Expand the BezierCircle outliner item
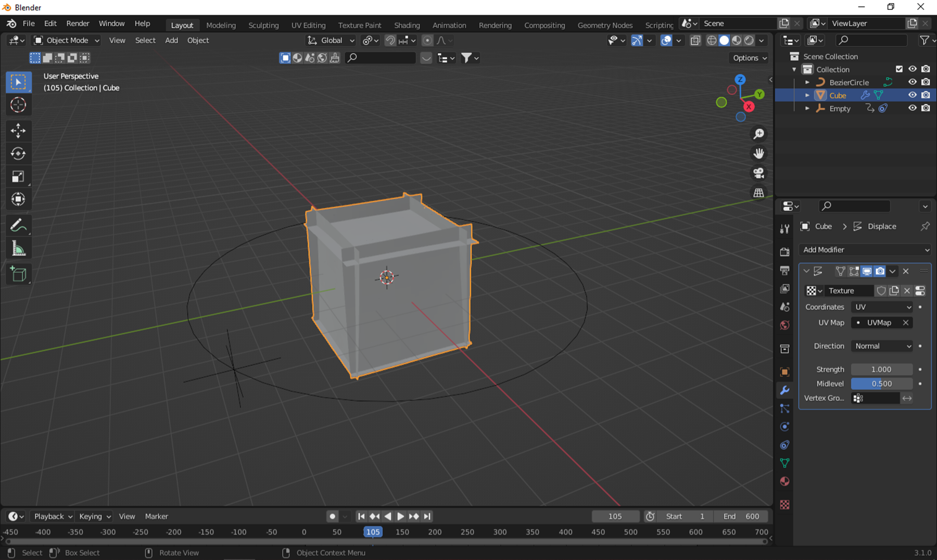 tap(807, 82)
